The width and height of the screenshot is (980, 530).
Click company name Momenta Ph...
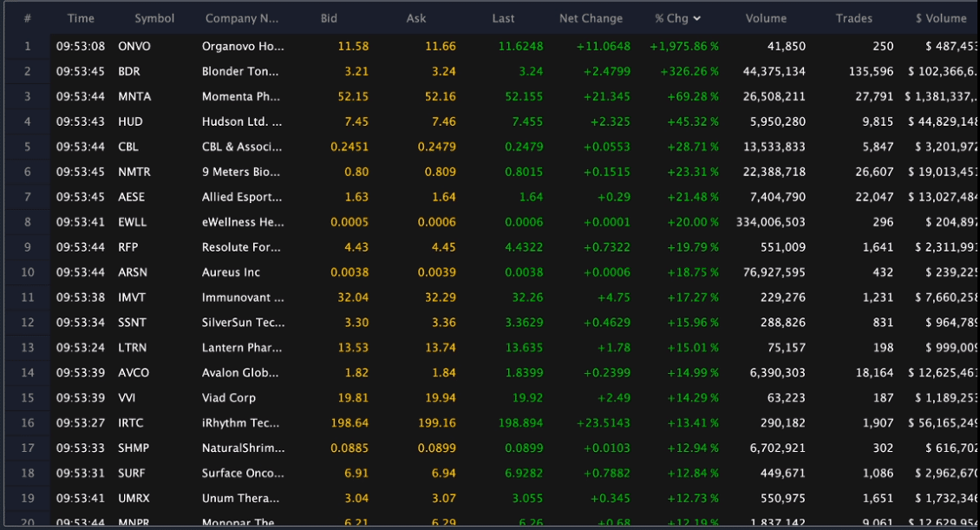[240, 96]
